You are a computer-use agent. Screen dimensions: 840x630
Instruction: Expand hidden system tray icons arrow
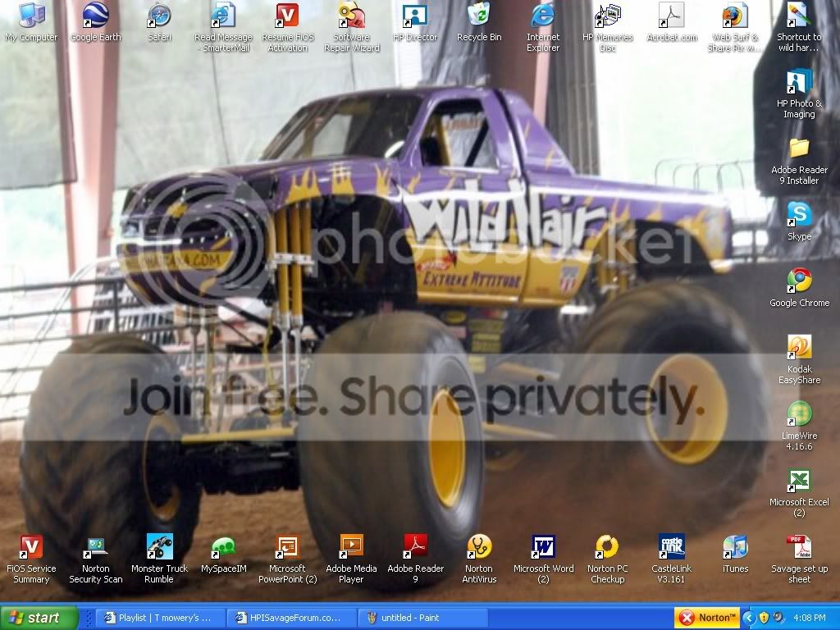click(x=748, y=618)
